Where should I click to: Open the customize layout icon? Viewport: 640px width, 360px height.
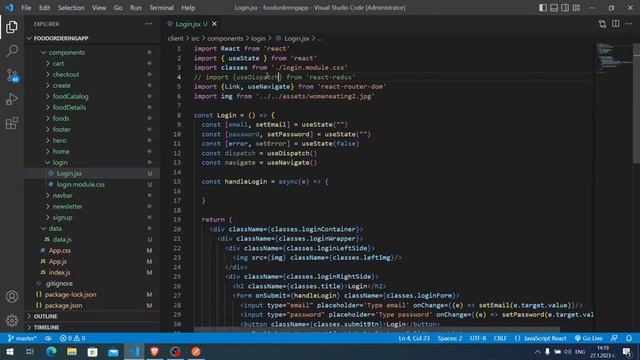(x=576, y=8)
